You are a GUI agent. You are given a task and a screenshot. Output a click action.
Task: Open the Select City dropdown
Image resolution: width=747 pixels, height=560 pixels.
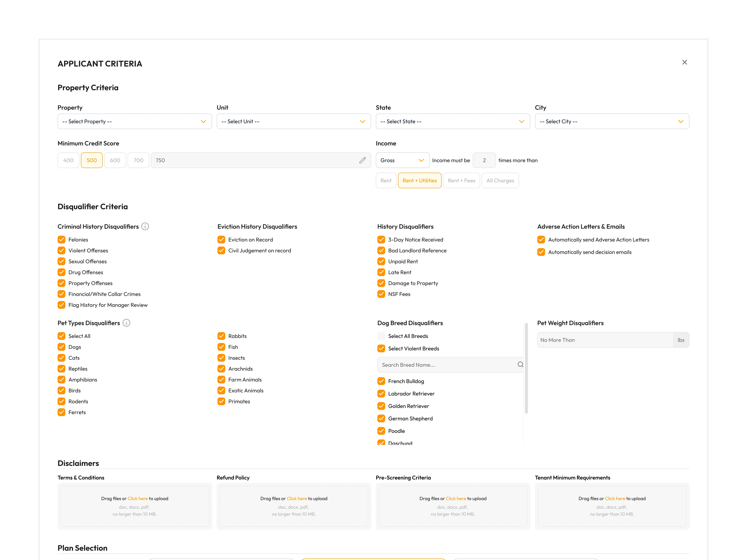tap(612, 122)
